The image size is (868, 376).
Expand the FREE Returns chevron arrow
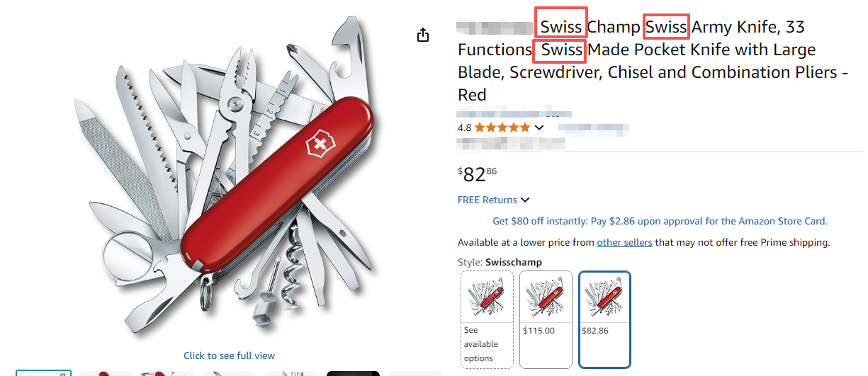tap(525, 200)
